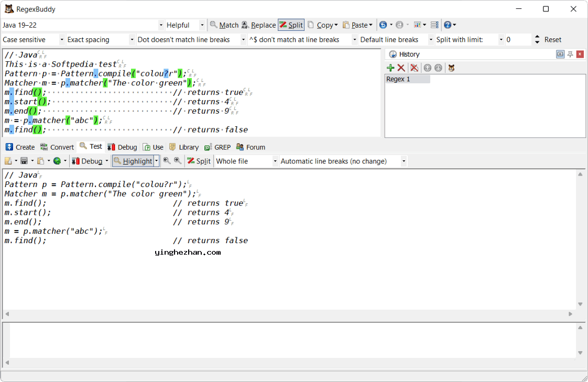Click the Split button in the Test toolbar

199,161
